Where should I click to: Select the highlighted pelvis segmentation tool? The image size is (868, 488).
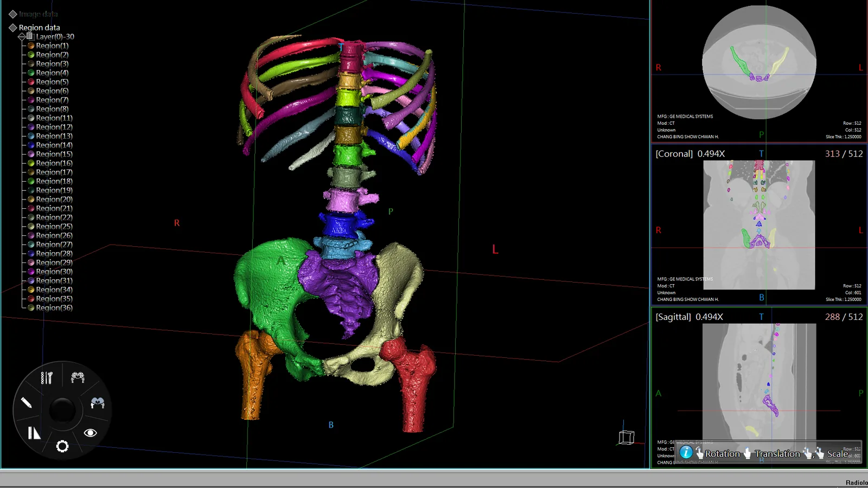pos(98,403)
